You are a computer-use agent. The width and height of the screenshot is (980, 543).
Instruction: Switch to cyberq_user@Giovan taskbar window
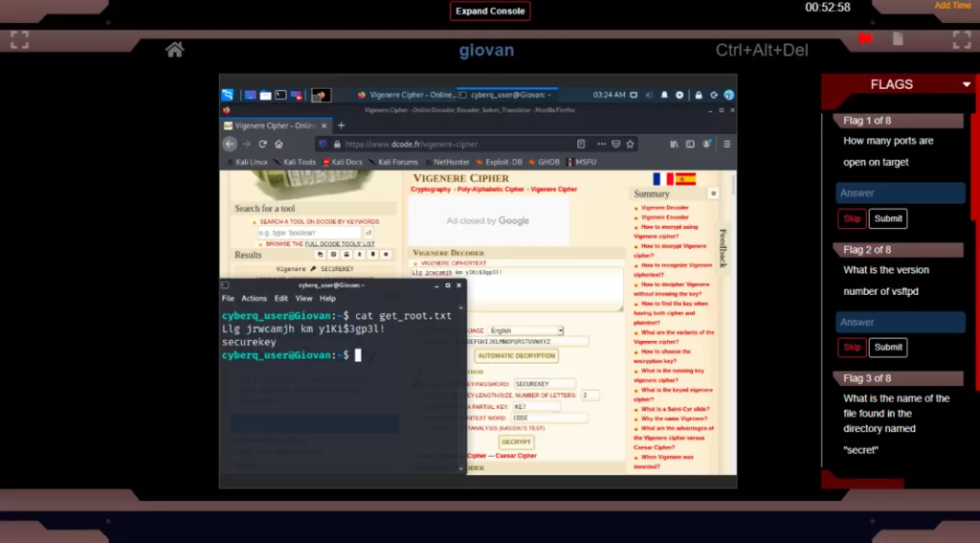(x=507, y=95)
